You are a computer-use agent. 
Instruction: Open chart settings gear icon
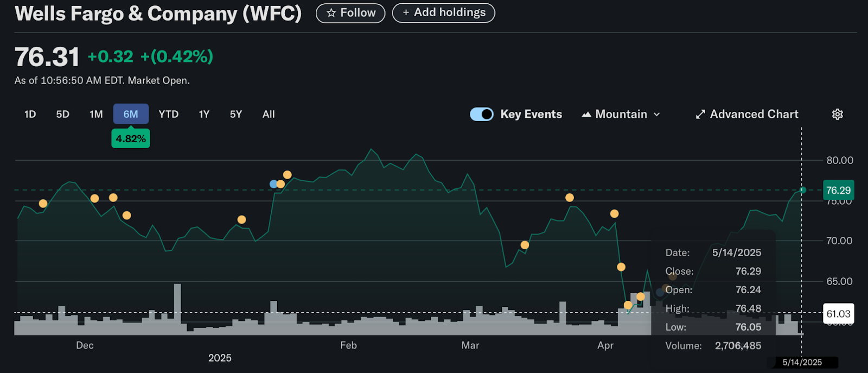pyautogui.click(x=837, y=114)
